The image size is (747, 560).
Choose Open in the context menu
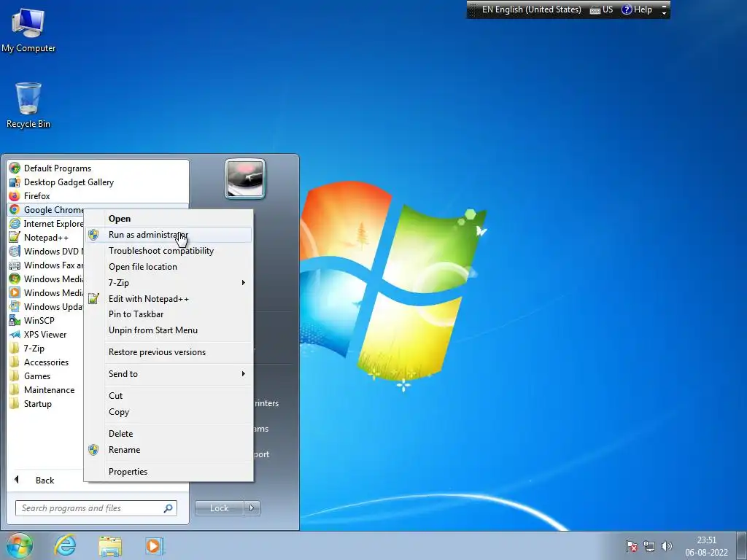(x=169, y=219)
